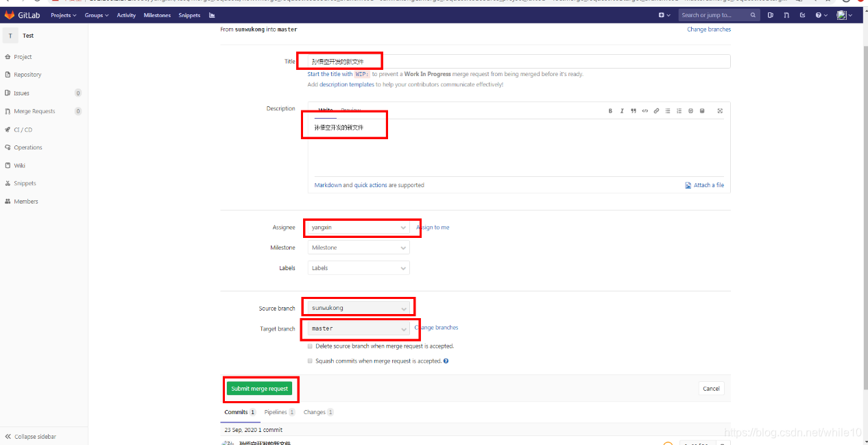
Task: Click the Members icon in sidebar
Action: tap(8, 202)
